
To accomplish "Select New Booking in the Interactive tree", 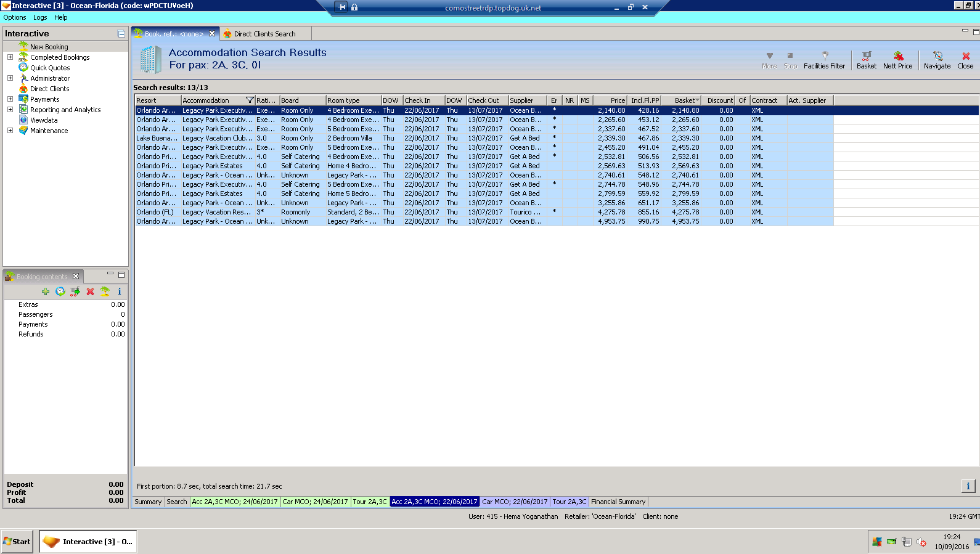I will coord(49,47).
